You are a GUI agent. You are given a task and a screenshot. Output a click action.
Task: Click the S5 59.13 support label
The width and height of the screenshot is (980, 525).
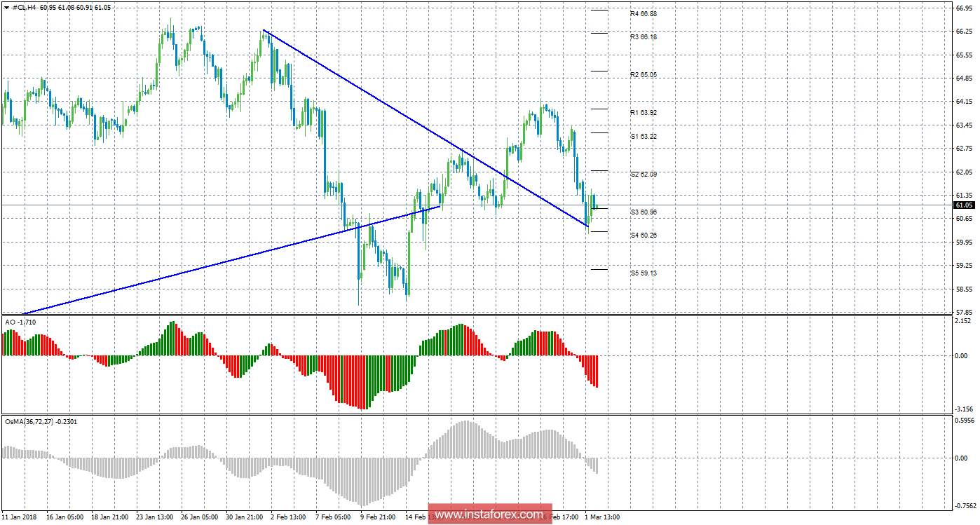pyautogui.click(x=643, y=273)
